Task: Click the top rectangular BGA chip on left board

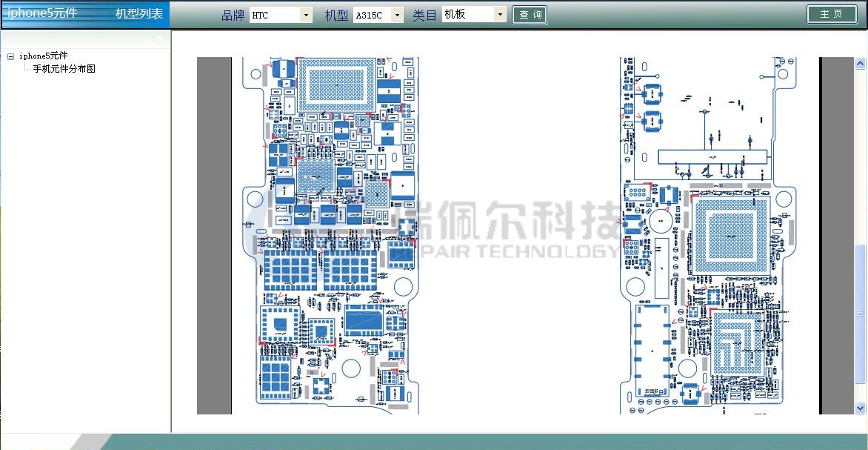Action: (x=335, y=85)
